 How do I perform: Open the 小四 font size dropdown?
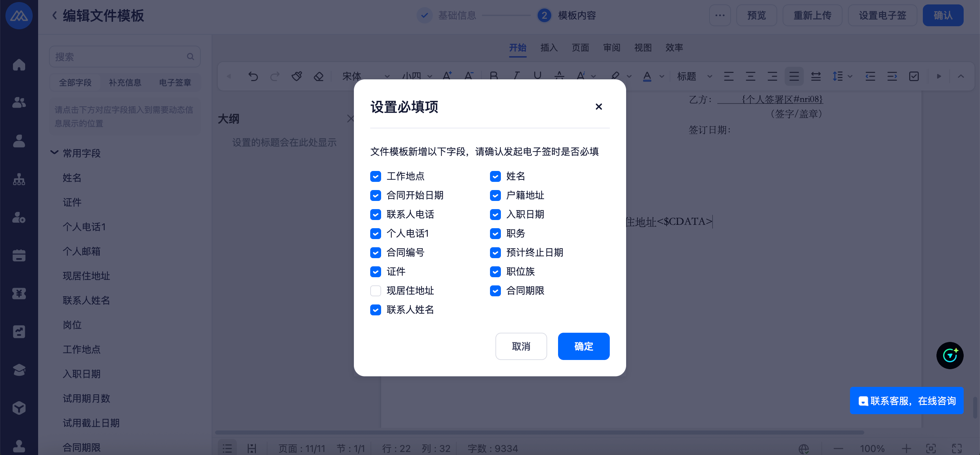coord(417,77)
